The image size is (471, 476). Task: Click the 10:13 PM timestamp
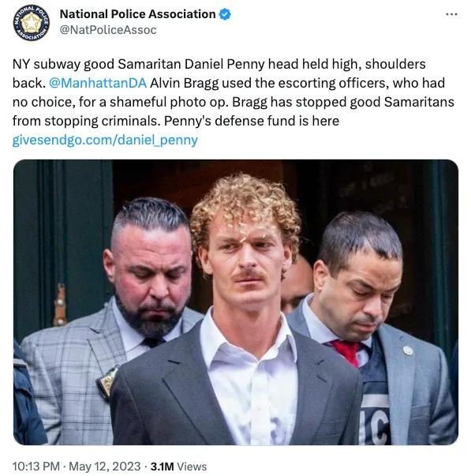[36, 467]
